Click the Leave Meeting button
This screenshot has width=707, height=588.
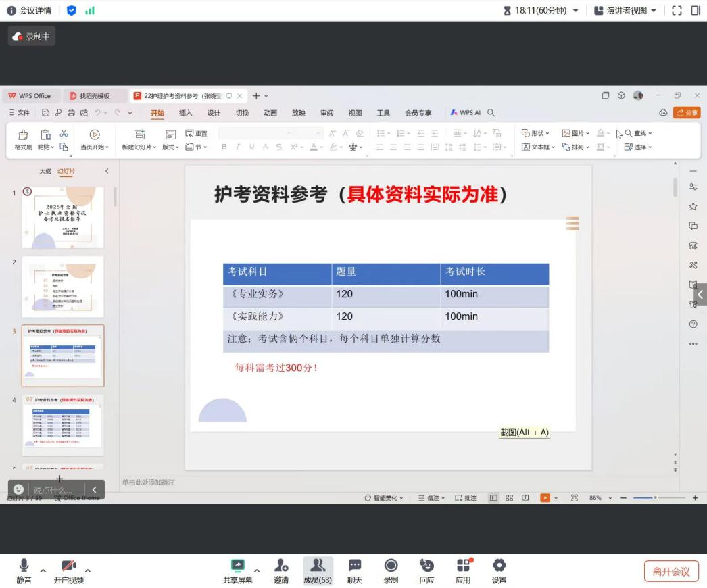point(671,571)
